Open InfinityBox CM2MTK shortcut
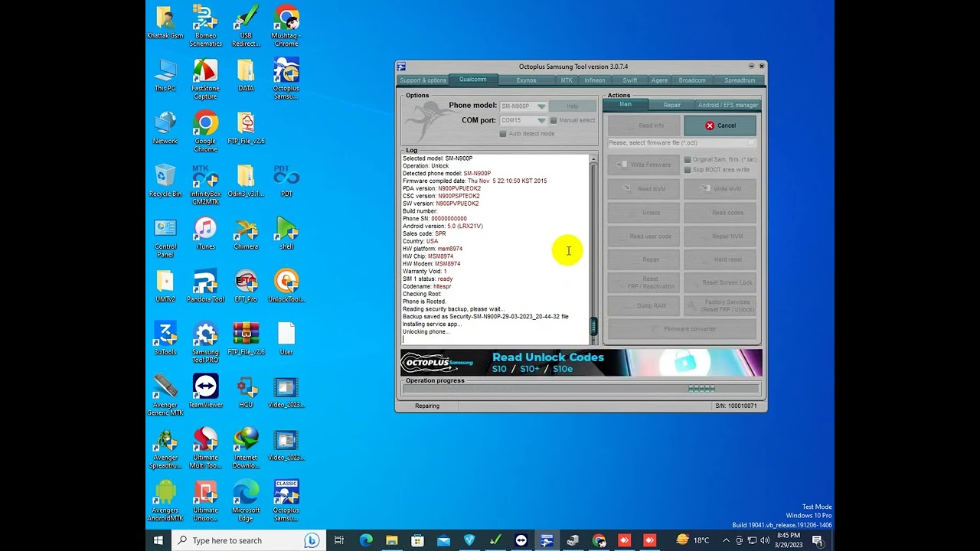Viewport: 980px width, 551px height. (205, 184)
